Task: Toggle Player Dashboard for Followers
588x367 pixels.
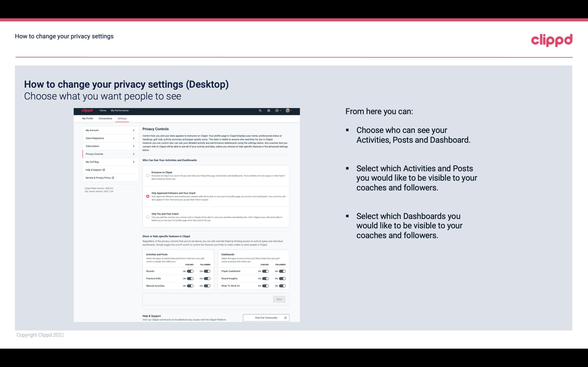Action: tap(282, 271)
